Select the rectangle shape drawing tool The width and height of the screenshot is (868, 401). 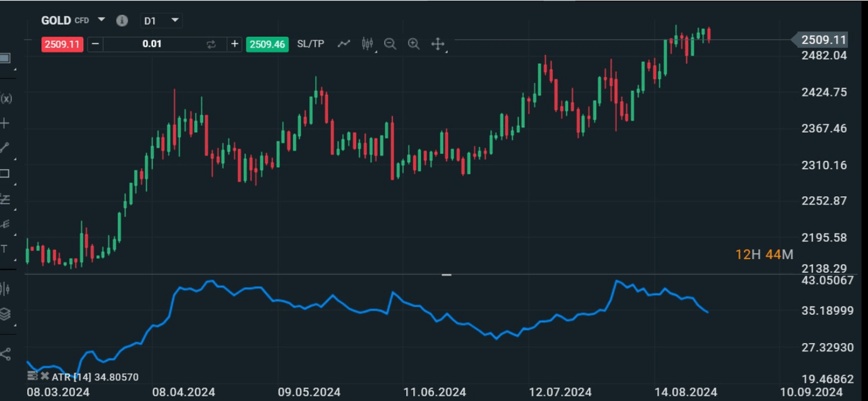point(5,174)
